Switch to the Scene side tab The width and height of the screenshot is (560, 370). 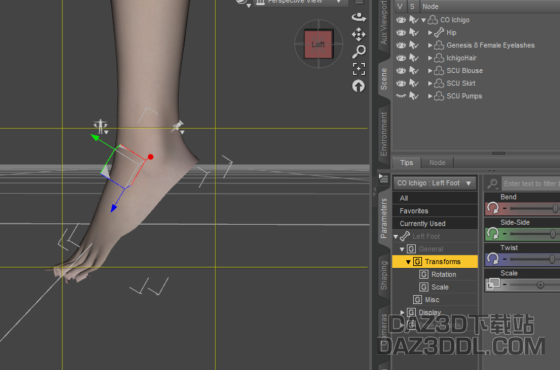(384, 79)
